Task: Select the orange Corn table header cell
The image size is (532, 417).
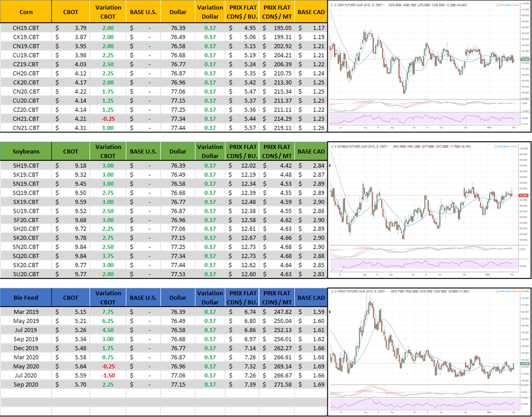Action: click(x=26, y=11)
